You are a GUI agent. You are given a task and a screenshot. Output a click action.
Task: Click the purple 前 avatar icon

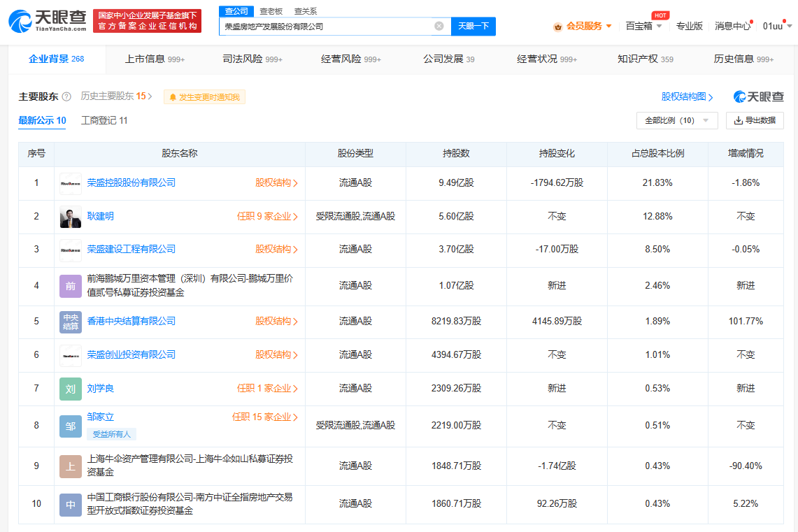coord(70,286)
